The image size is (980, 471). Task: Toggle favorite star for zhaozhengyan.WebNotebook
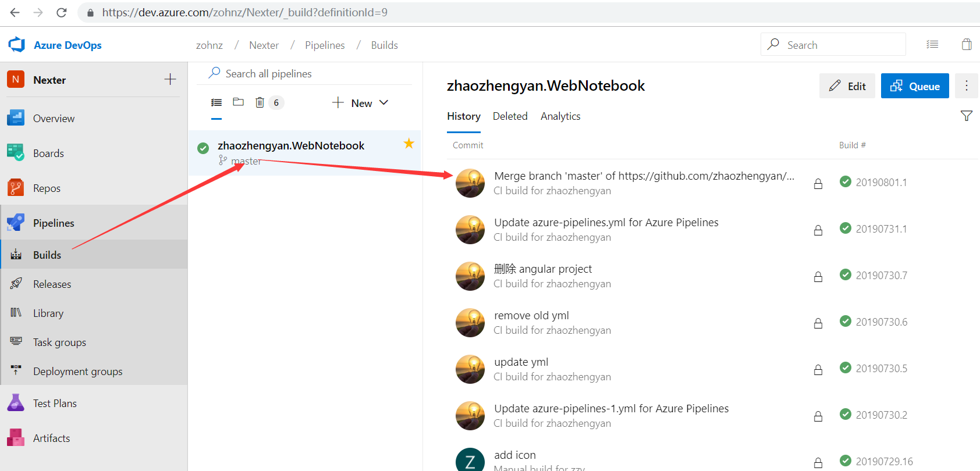click(409, 143)
